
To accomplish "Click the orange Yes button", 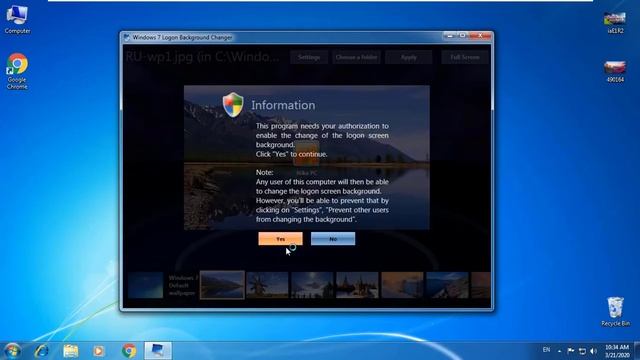I will point(280,239).
